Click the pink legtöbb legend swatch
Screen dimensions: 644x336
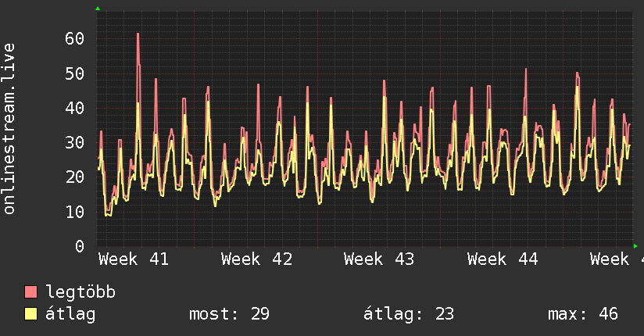tap(30, 291)
